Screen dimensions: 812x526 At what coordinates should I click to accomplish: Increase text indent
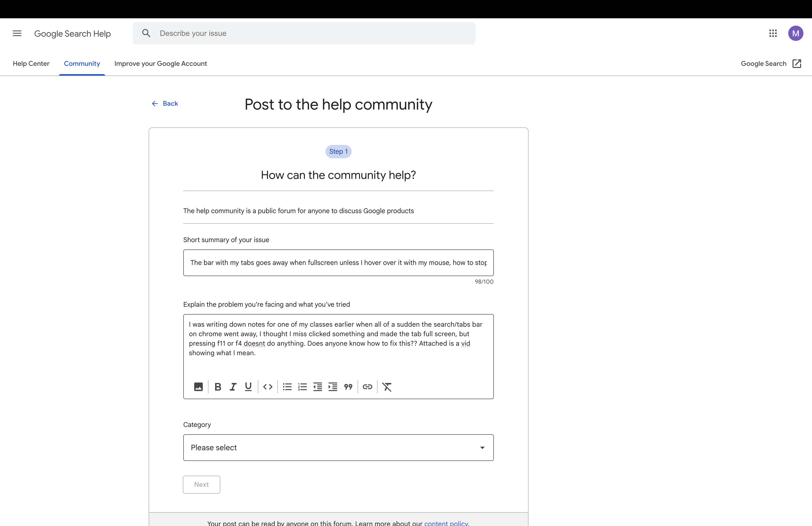point(333,387)
